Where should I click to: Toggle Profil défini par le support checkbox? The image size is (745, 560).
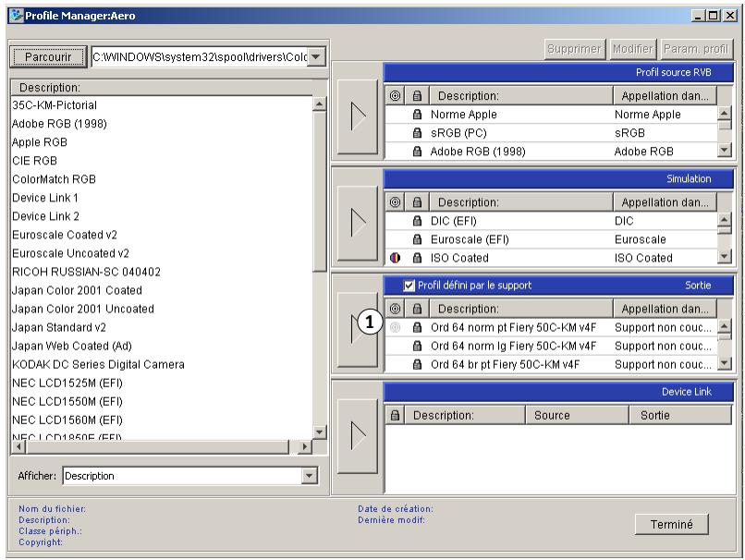coord(409,286)
